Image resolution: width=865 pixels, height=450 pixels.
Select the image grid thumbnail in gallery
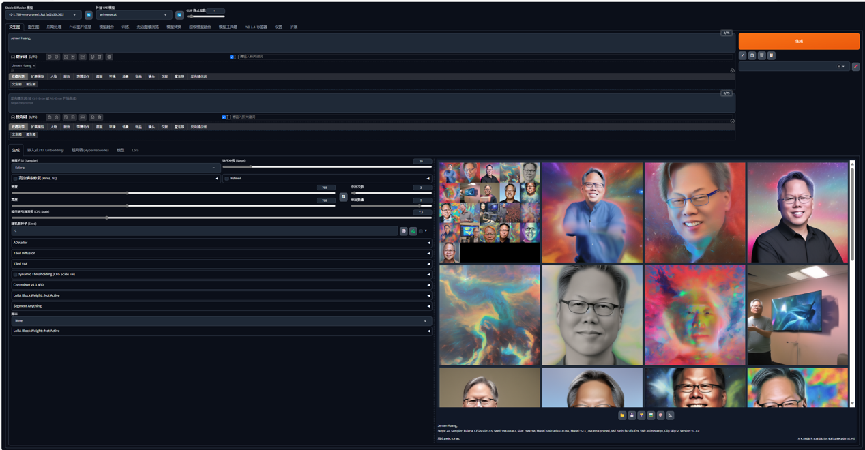[489, 212]
